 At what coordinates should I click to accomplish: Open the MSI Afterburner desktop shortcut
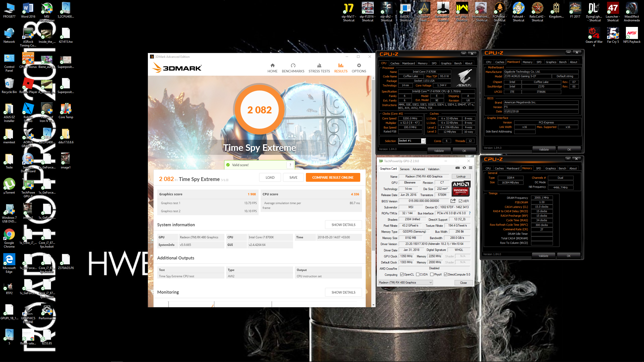47,12
